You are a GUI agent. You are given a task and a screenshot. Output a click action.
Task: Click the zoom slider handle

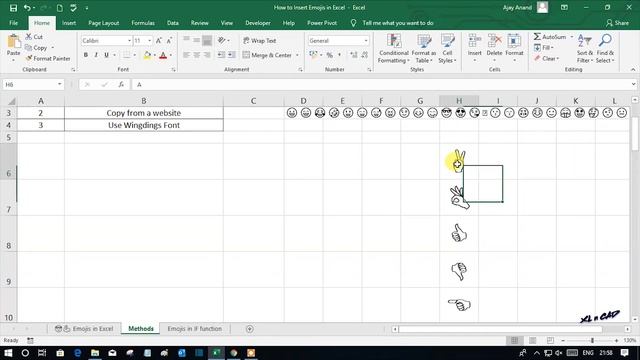point(592,340)
